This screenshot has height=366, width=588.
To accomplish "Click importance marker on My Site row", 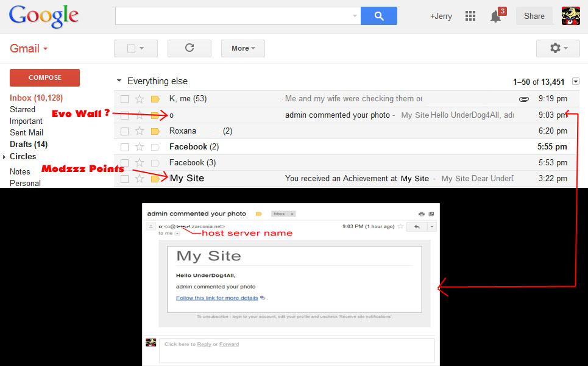I will (x=155, y=179).
